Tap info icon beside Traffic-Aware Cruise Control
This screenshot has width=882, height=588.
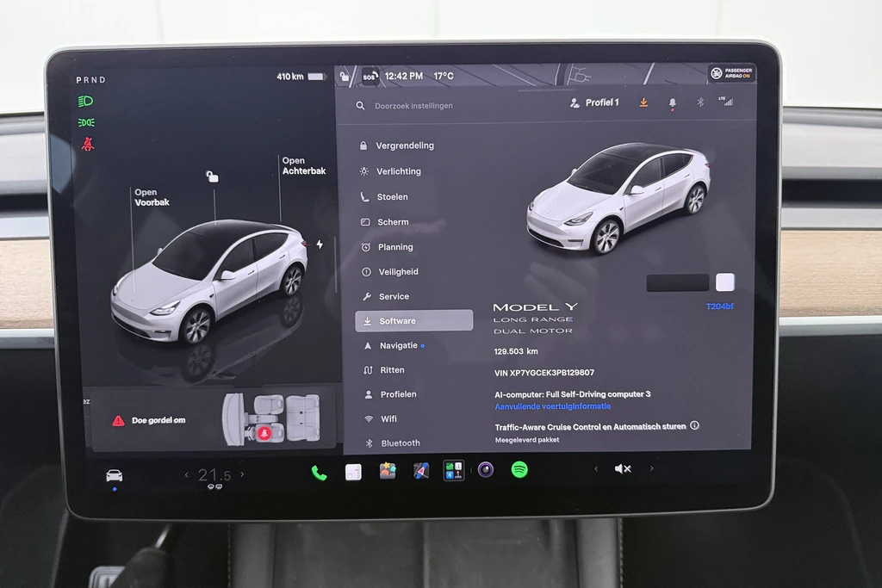[x=695, y=425]
